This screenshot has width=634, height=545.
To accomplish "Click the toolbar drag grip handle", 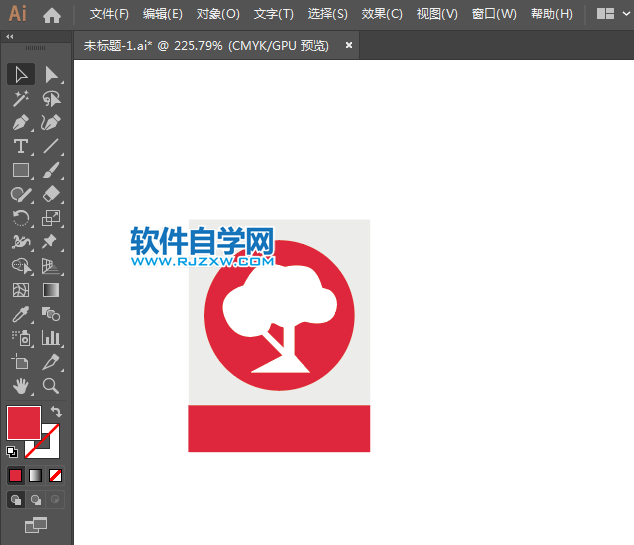I will coord(36,48).
